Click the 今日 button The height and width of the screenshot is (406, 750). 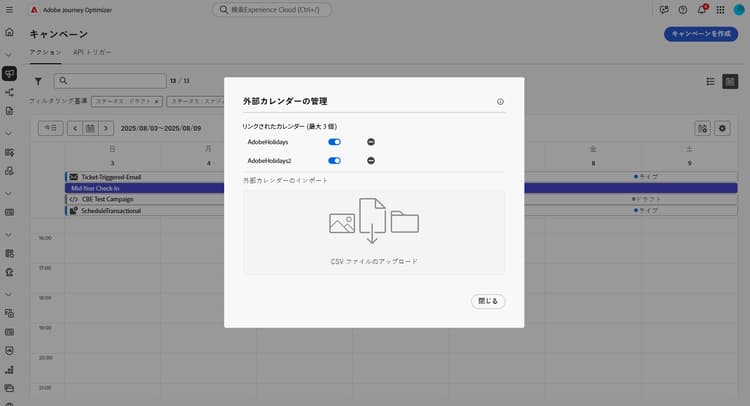tap(51, 128)
